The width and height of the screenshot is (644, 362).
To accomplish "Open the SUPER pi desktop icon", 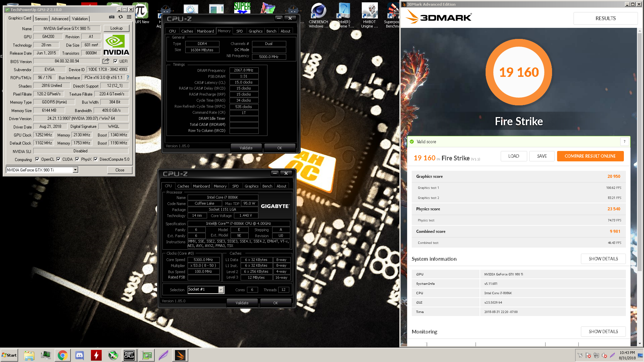I will (x=242, y=7).
